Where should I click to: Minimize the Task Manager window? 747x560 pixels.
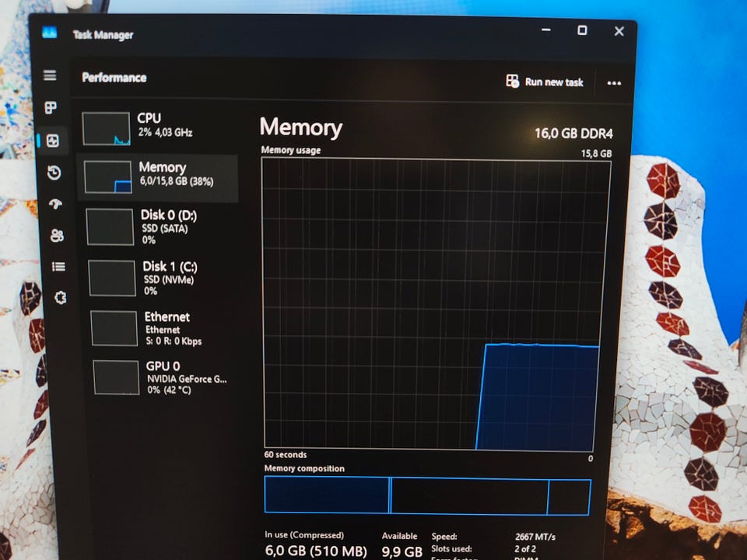tap(546, 30)
